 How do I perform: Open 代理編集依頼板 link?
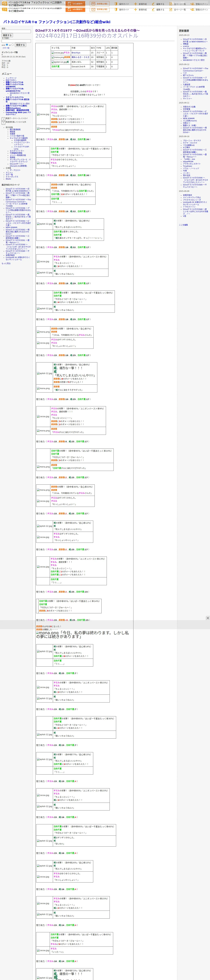[16, 153]
